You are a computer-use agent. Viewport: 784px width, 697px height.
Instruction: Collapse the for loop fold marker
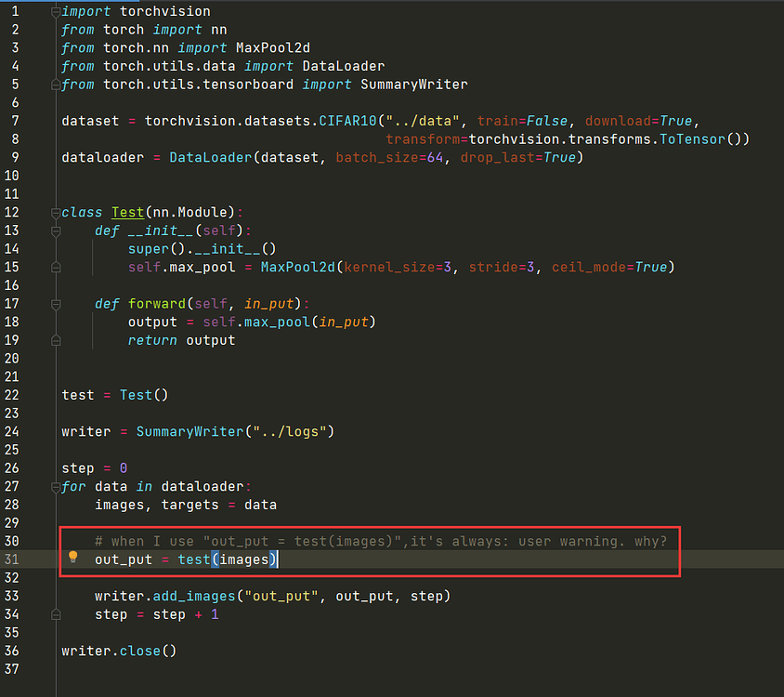click(x=57, y=486)
